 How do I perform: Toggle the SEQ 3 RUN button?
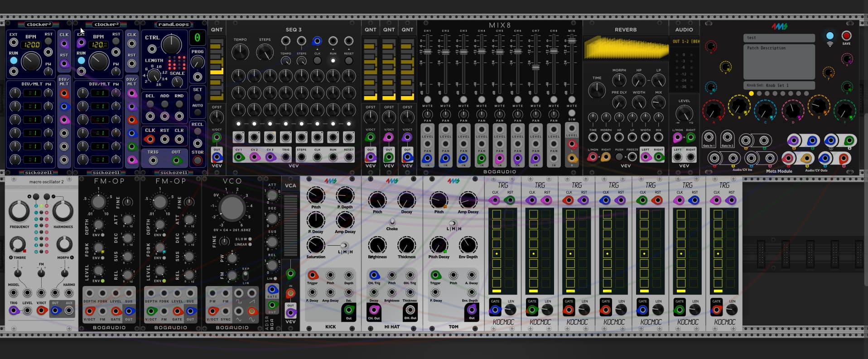click(333, 60)
